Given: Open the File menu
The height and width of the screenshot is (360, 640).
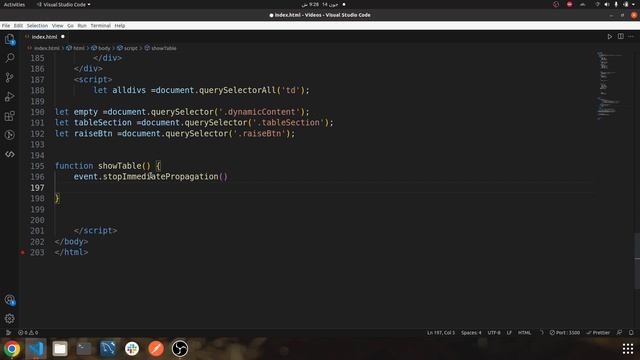Looking at the screenshot, I should pos(6,26).
